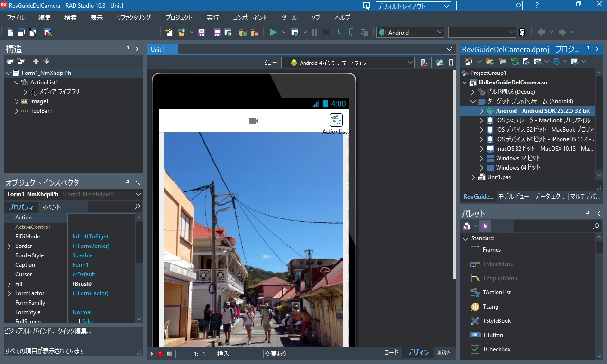This screenshot has height=364, width=607.
Task: Expand the Image1 node in the structure tree
Action: click(x=17, y=101)
